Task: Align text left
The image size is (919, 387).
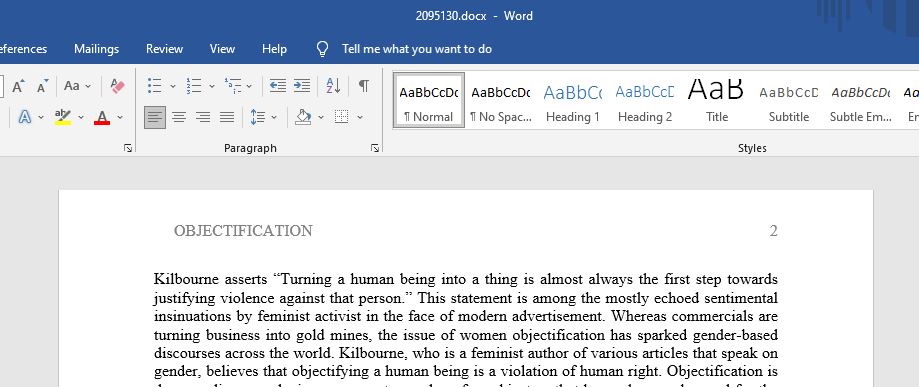Action: coord(155,117)
